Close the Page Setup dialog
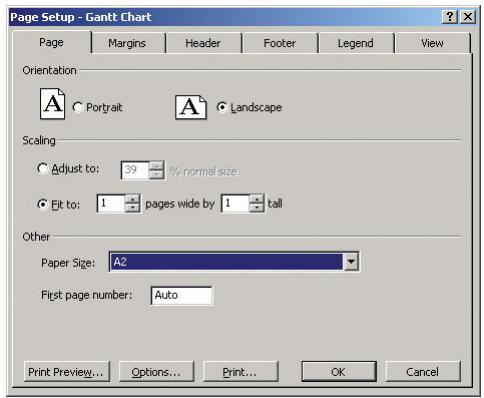Screen dimensions: 484x398 point(468,16)
